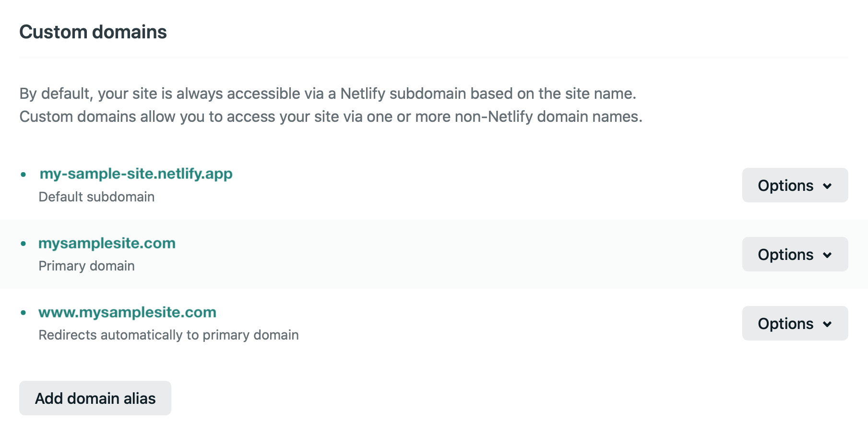
Task: Click chevron arrow in primary domain Options
Action: [x=827, y=255]
